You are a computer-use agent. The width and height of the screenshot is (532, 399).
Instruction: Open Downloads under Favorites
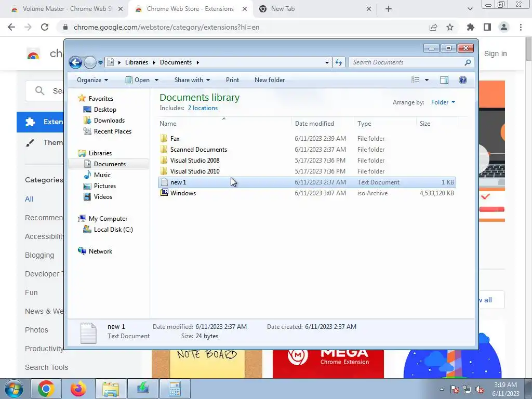tap(109, 121)
